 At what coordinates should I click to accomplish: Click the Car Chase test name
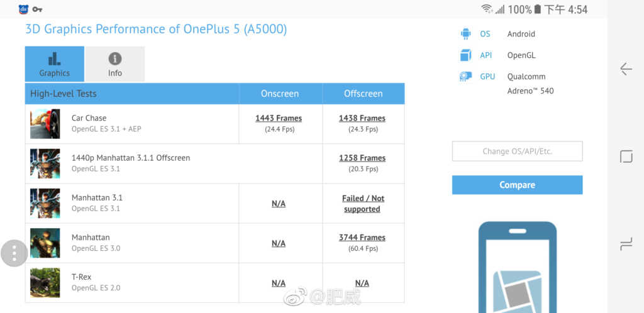pos(89,118)
